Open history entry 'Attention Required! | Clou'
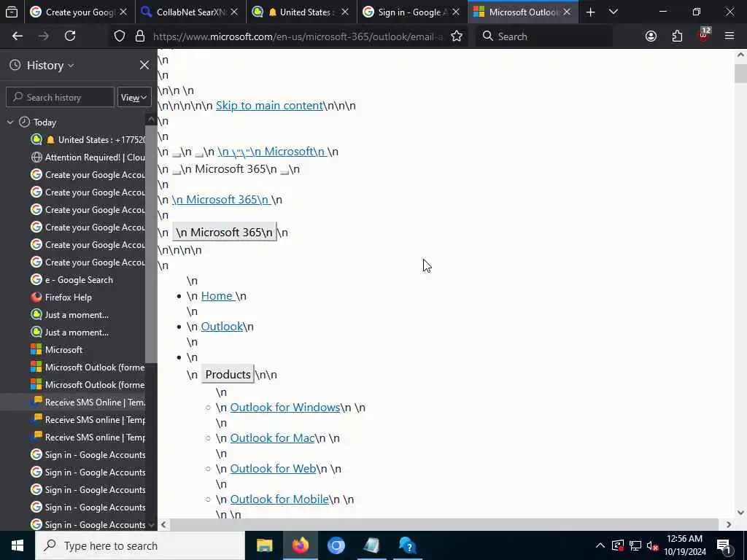 [88, 157]
